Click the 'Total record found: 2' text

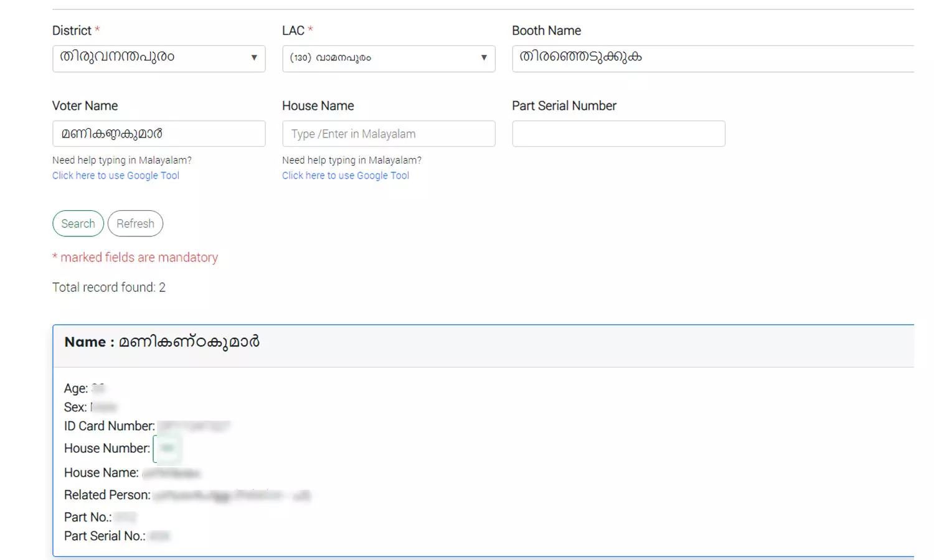tap(109, 287)
